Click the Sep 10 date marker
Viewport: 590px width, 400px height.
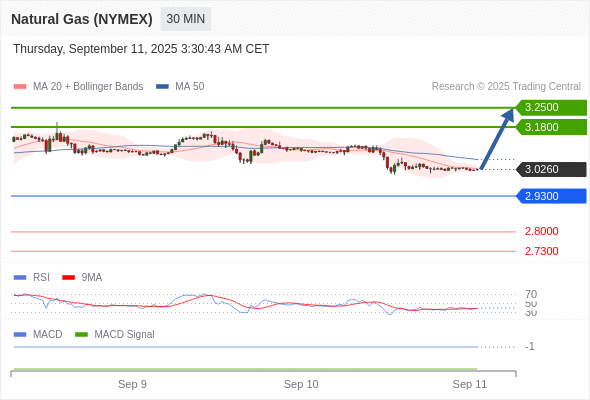(301, 384)
